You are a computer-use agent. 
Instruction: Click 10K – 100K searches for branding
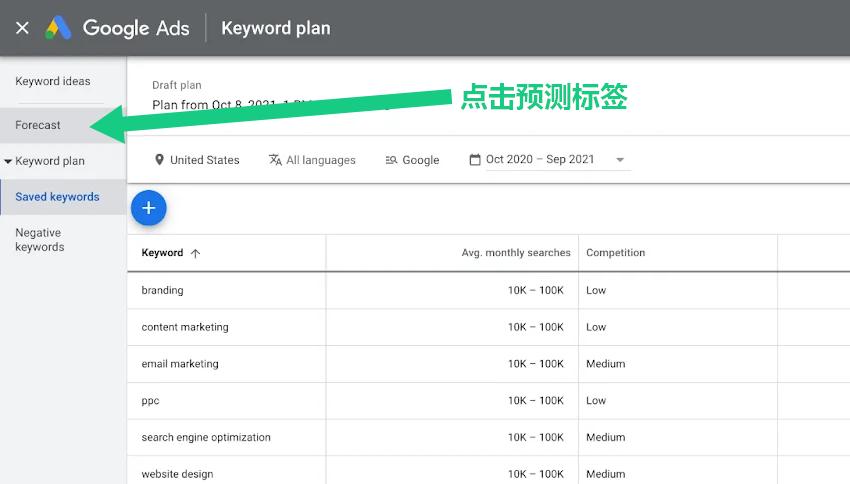tap(536, 291)
